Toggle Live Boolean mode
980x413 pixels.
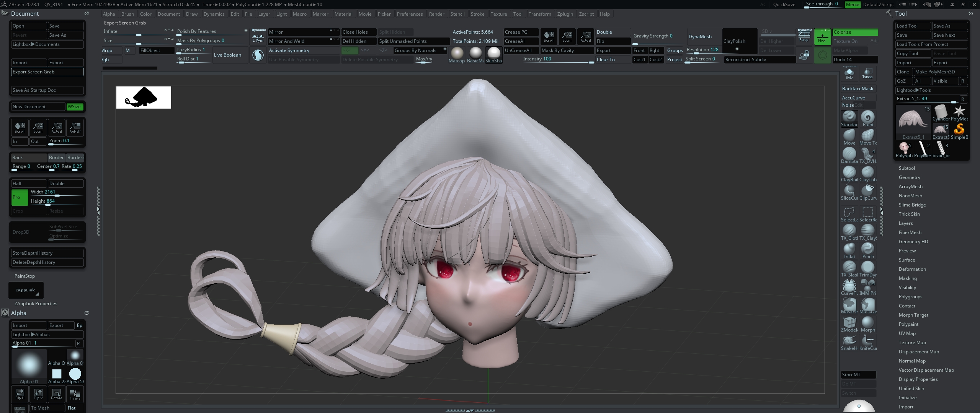tap(230, 55)
